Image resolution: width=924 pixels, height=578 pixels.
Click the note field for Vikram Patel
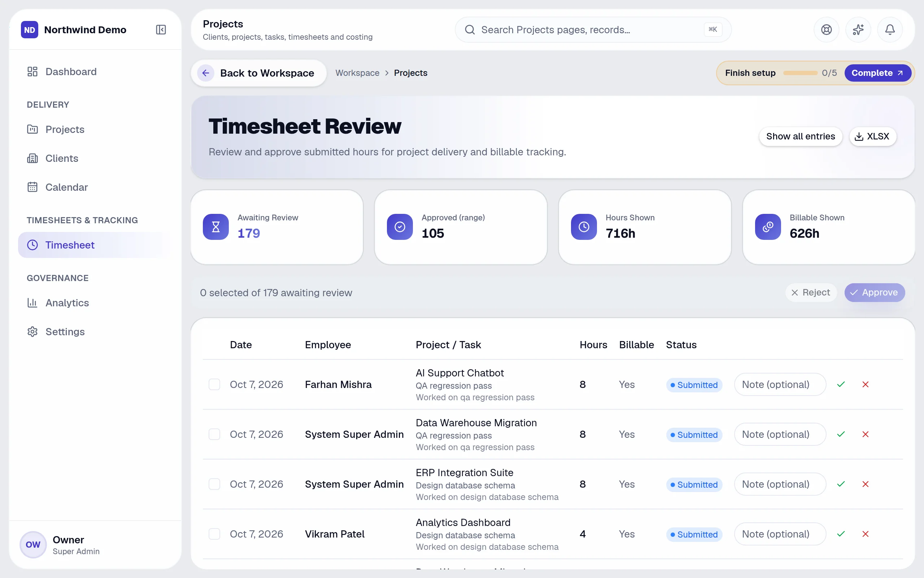[780, 534]
